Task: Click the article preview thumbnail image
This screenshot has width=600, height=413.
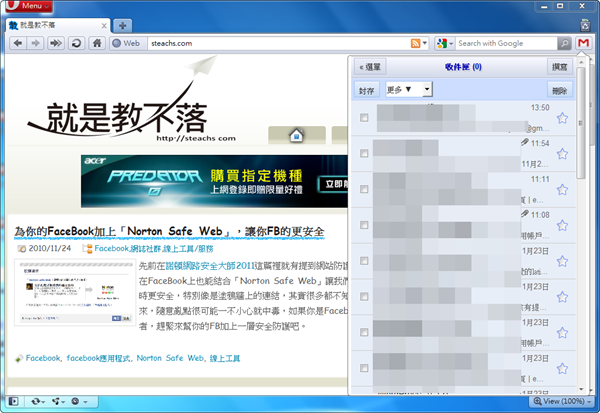Action: coord(75,292)
